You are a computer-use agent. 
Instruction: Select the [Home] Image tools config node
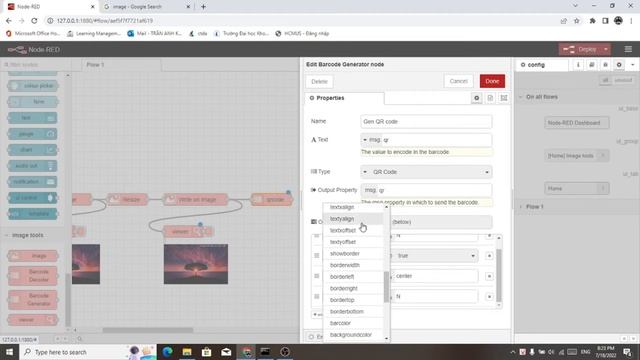point(577,156)
